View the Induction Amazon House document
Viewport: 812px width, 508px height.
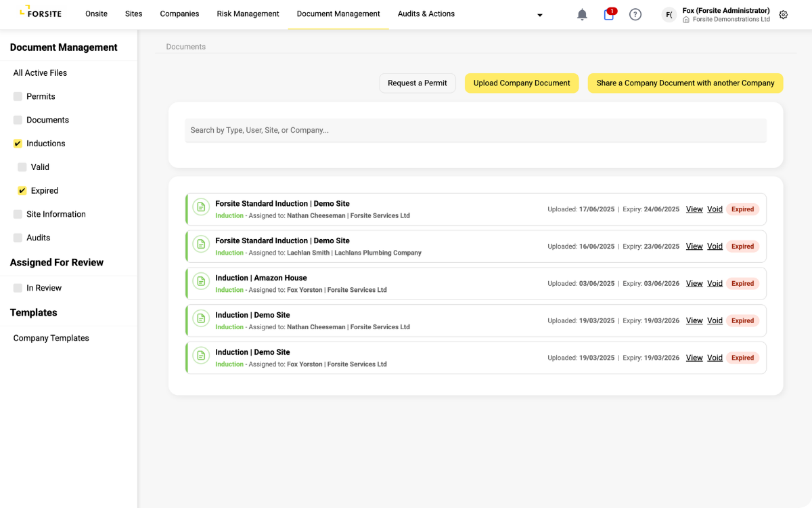[x=694, y=284]
